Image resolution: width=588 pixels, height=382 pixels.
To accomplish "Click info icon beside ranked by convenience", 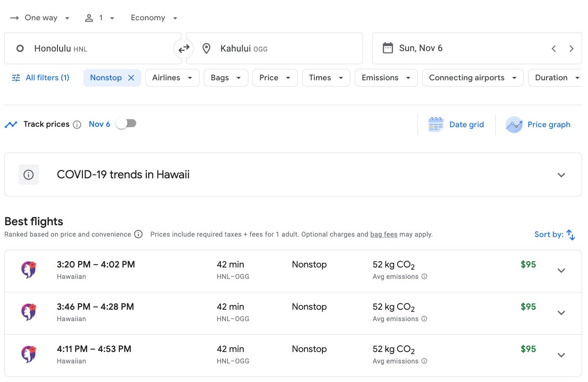I will click(x=138, y=235).
